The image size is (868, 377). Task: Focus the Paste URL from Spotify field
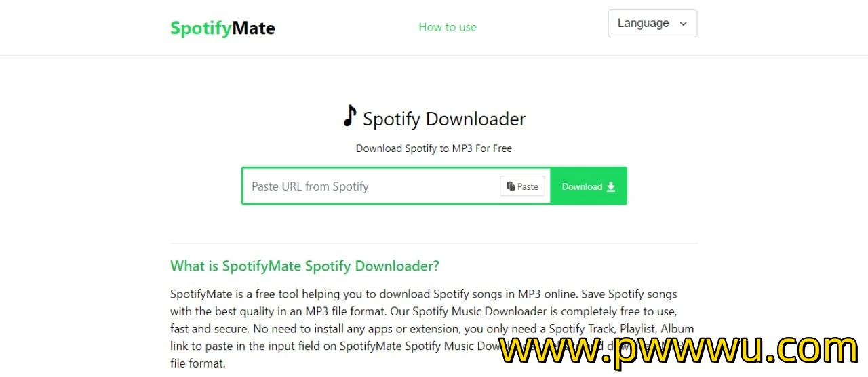[x=371, y=186]
